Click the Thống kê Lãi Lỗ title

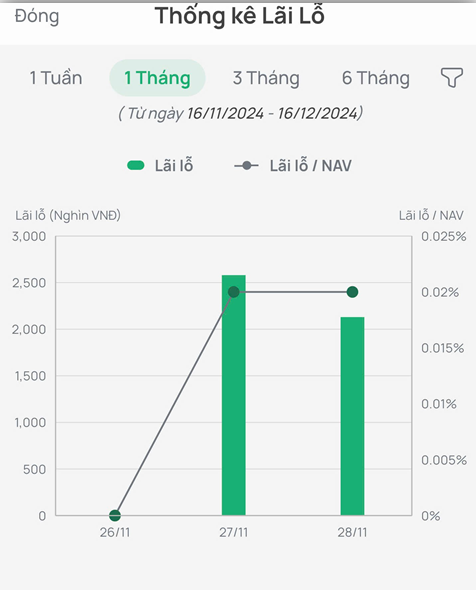point(240,16)
